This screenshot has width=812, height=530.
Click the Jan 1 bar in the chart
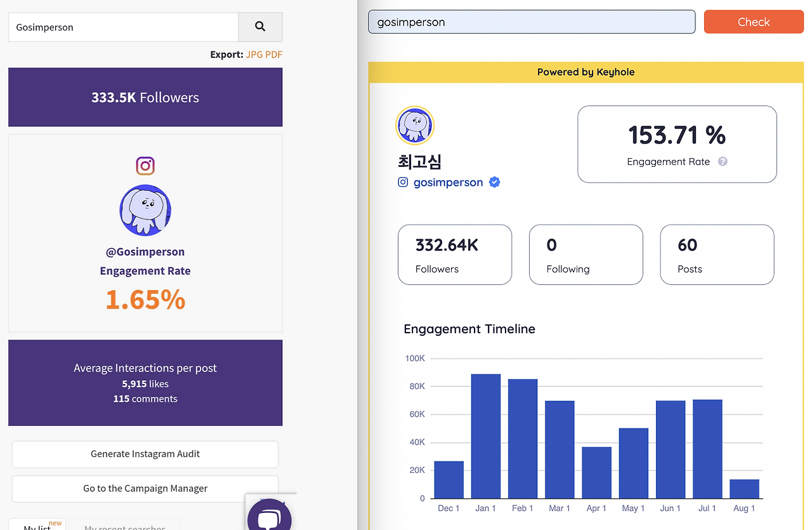[x=486, y=437]
